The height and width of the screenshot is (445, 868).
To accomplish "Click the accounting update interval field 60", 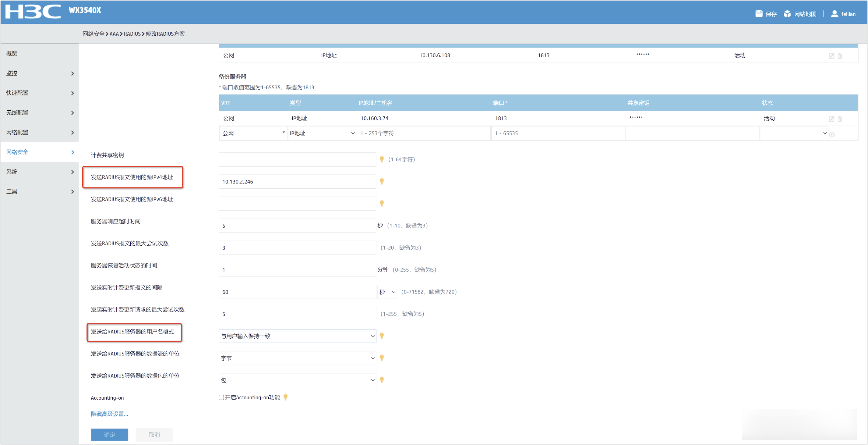I will [297, 292].
